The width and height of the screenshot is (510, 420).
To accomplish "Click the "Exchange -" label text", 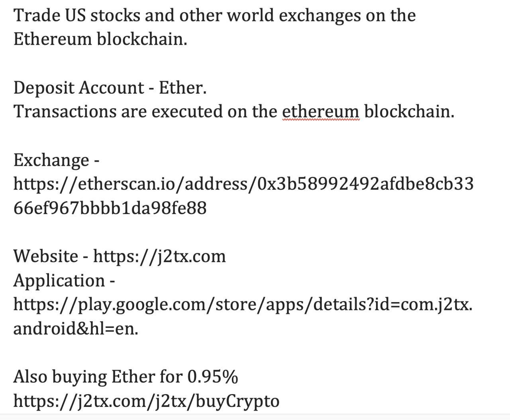I will pos(56,160).
